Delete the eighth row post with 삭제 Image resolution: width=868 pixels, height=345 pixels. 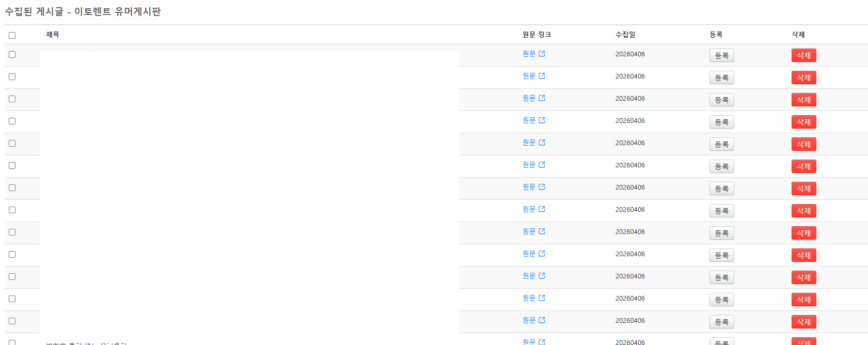tap(803, 211)
